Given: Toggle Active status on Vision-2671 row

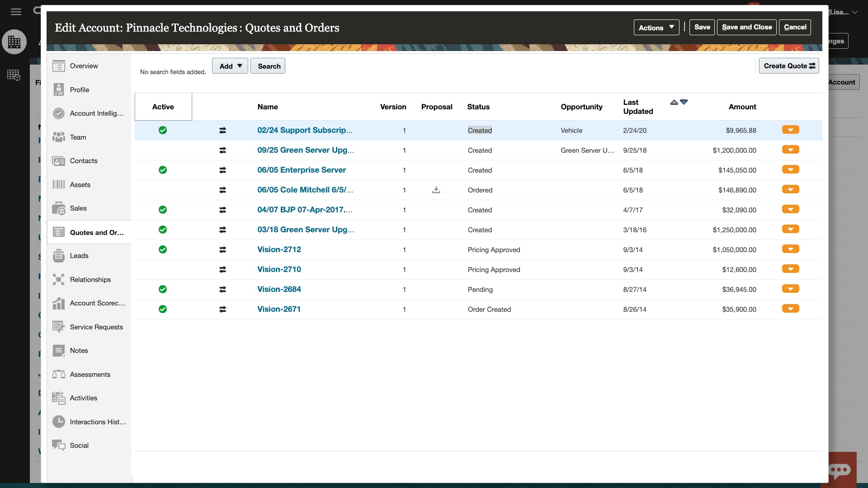Looking at the screenshot, I should coord(163,309).
